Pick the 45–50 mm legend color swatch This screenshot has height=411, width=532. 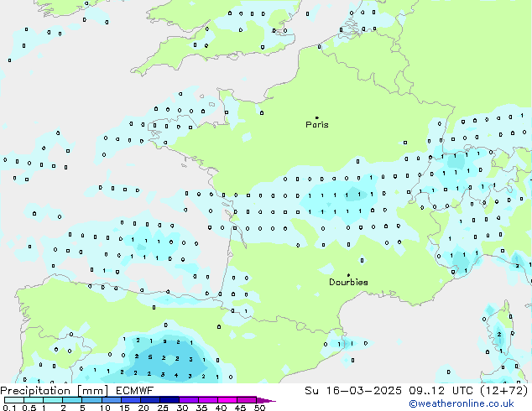click(x=247, y=400)
